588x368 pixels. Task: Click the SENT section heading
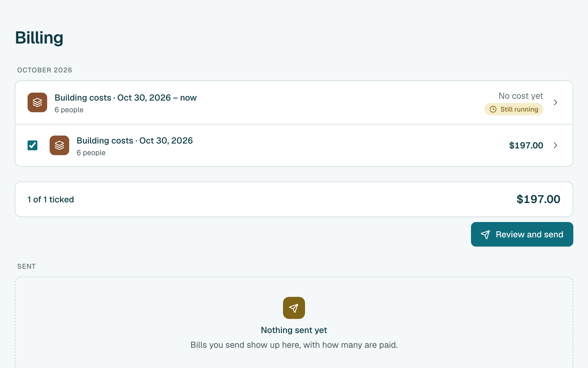pyautogui.click(x=26, y=266)
